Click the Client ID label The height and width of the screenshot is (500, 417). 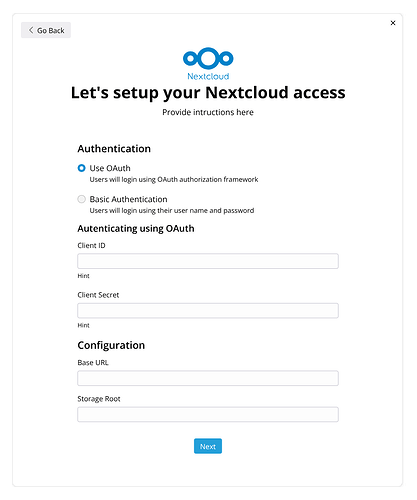pyautogui.click(x=91, y=246)
